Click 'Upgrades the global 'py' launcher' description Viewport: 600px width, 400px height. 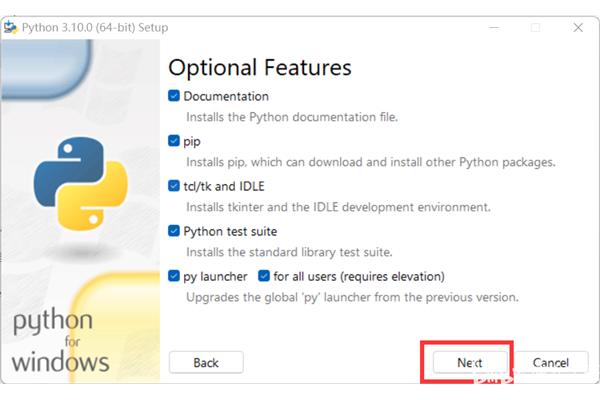(352, 297)
